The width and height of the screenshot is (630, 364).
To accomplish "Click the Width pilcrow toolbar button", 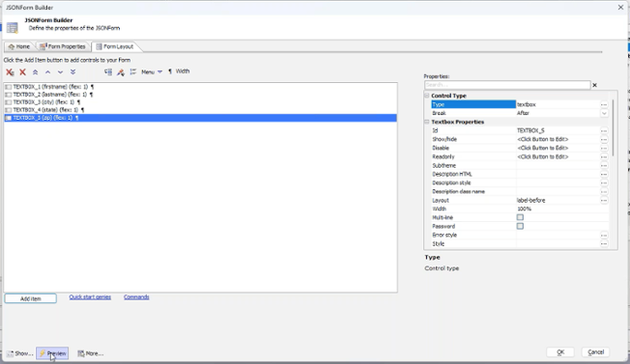I will coord(179,71).
